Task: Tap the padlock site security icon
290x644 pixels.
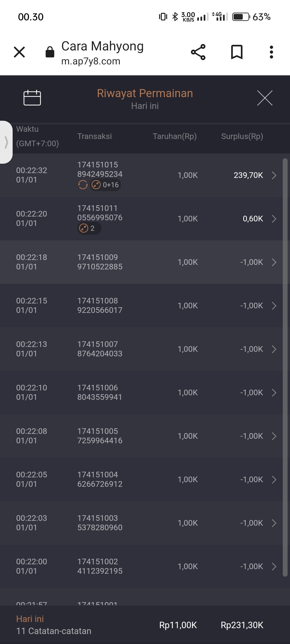Action: pyautogui.click(x=50, y=52)
